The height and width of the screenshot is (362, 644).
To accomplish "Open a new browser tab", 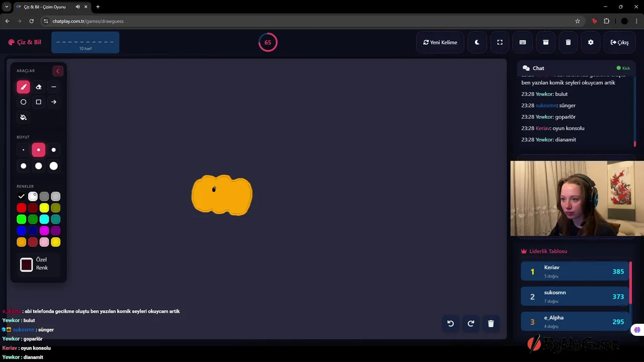I will (98, 7).
